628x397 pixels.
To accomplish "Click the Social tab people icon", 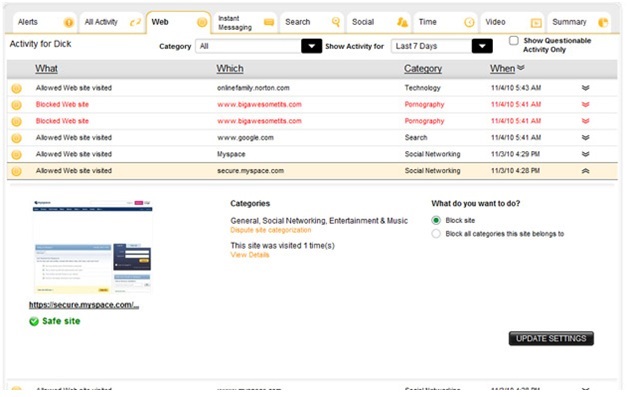I will pyautogui.click(x=402, y=22).
